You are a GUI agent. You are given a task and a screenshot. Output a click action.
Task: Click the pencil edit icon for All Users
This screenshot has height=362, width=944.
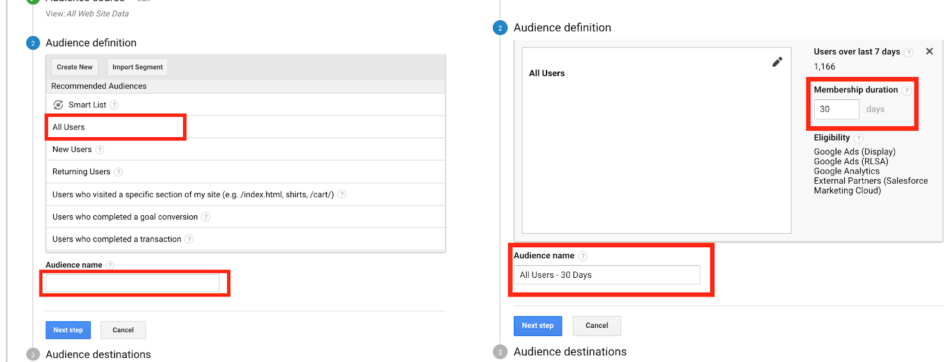pyautogui.click(x=777, y=62)
